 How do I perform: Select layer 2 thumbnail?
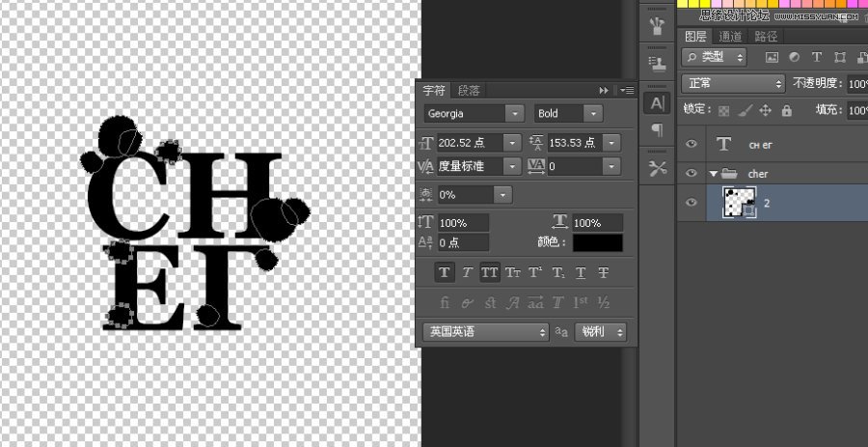coord(739,203)
